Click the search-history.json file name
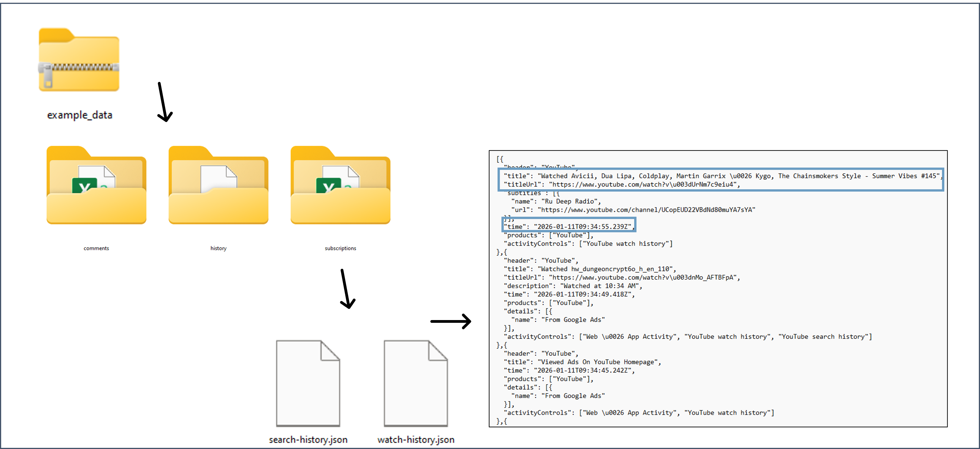The image size is (980, 449). click(x=308, y=439)
